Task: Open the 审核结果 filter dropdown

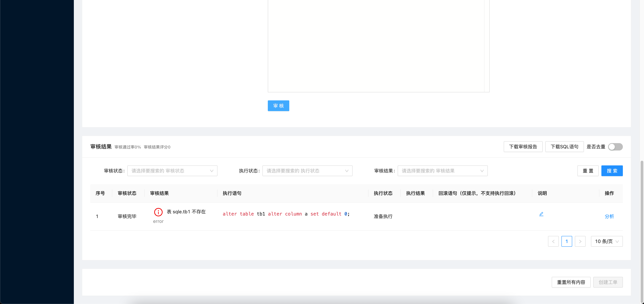Action: coord(442,171)
